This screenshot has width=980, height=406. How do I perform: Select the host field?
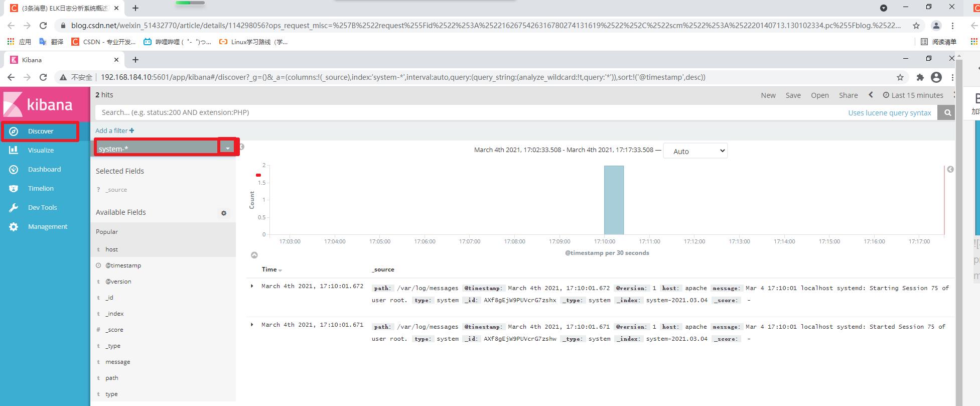111,249
